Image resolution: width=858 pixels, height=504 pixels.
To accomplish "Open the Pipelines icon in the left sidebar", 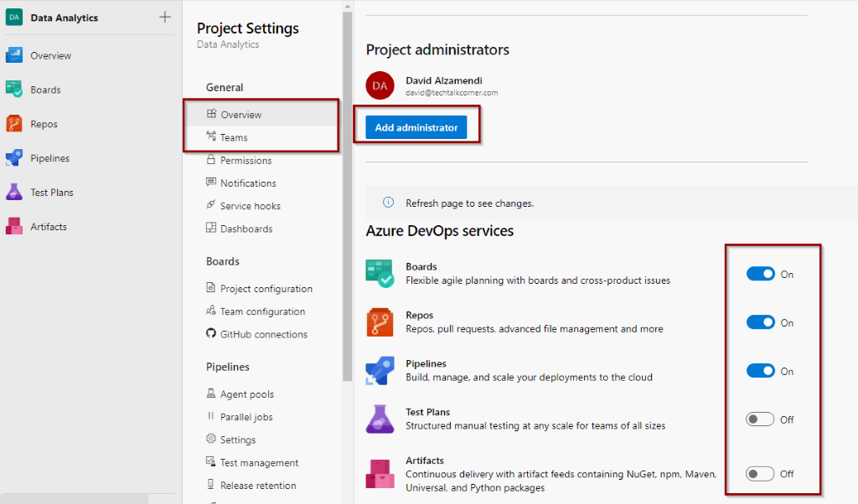I will pos(13,158).
